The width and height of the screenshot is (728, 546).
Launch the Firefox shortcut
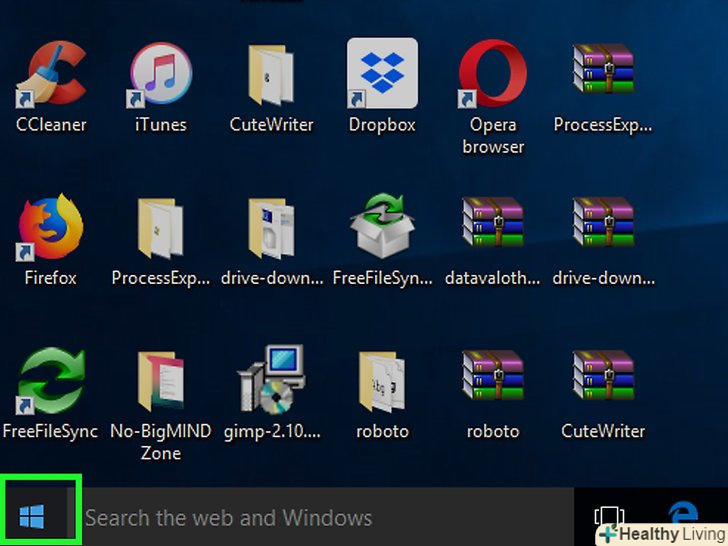pos(51,228)
